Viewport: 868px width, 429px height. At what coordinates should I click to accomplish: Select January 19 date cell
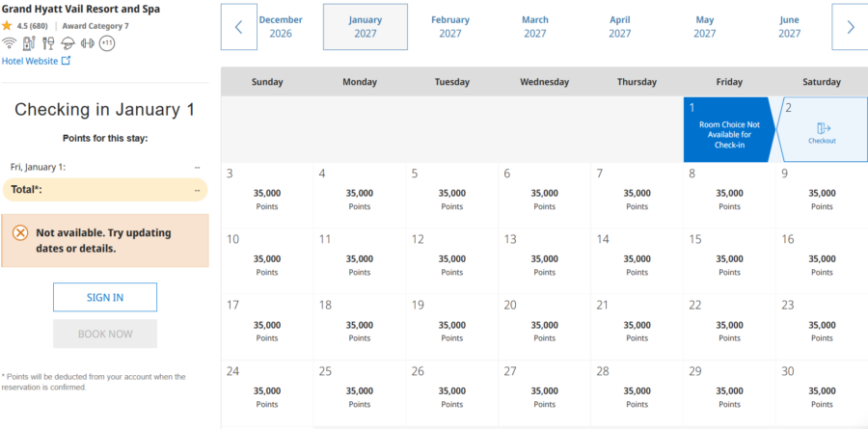coord(451,327)
